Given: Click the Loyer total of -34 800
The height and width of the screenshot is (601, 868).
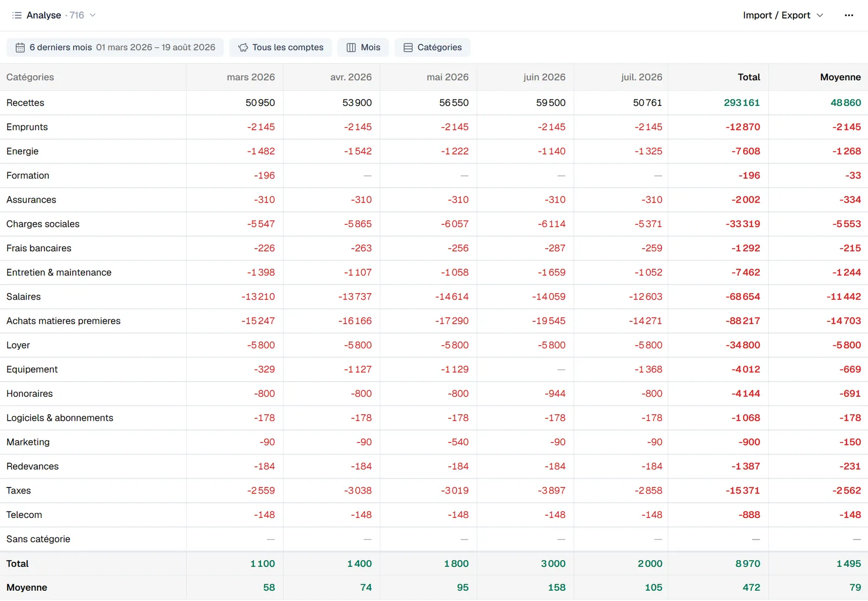Looking at the screenshot, I should 743,345.
